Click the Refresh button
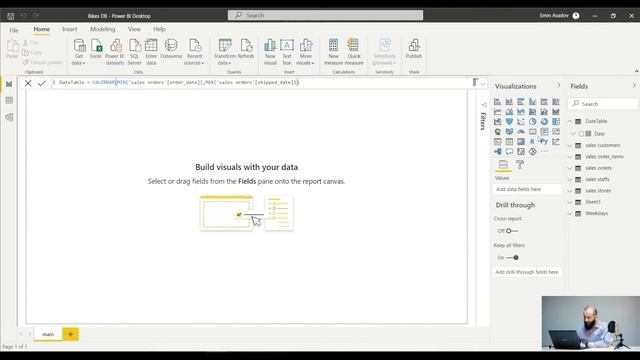Viewport: 640px width, 360px height. 246,49
